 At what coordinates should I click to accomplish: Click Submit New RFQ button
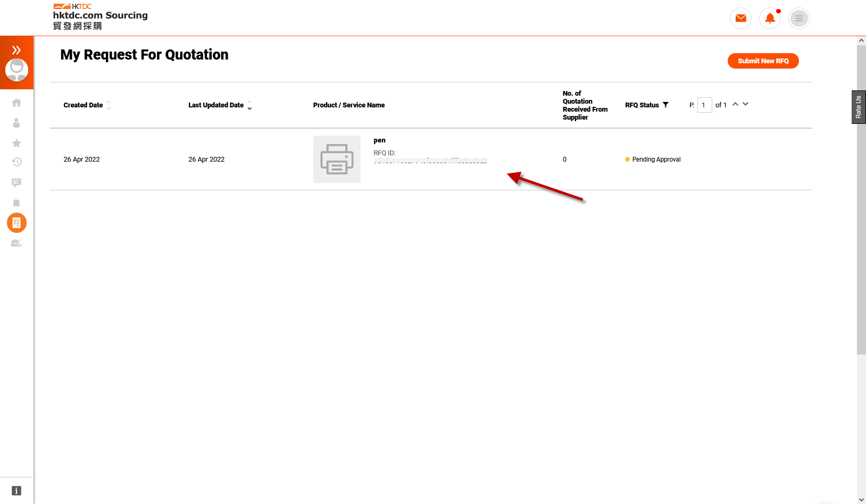(x=763, y=61)
